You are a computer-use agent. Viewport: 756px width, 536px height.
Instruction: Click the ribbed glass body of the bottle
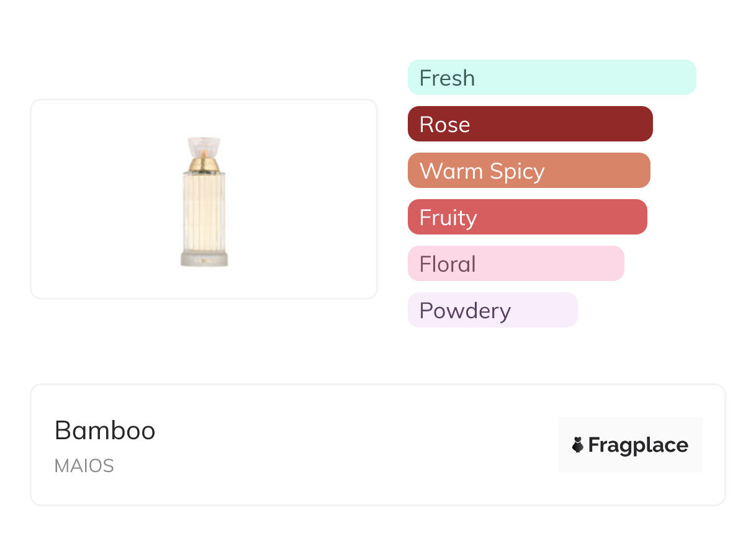point(204,211)
